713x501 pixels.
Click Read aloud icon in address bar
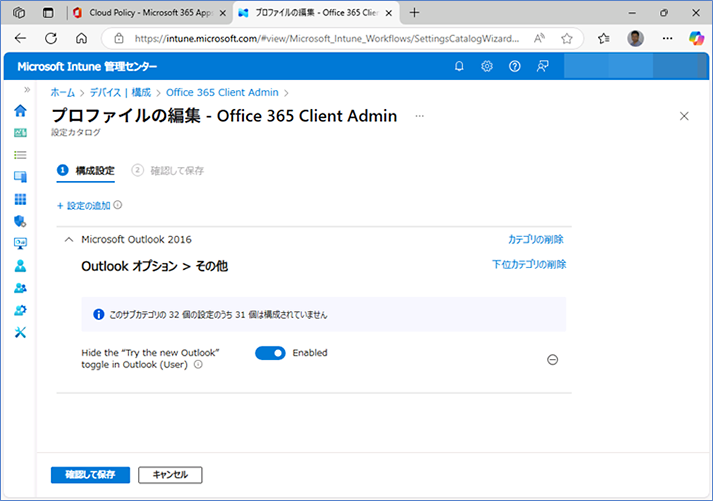click(539, 39)
